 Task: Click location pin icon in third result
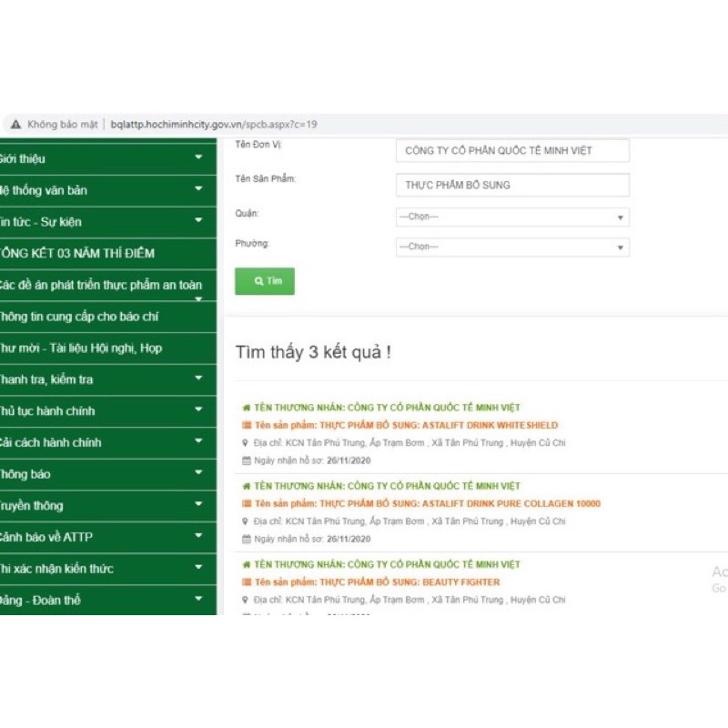tap(246, 600)
